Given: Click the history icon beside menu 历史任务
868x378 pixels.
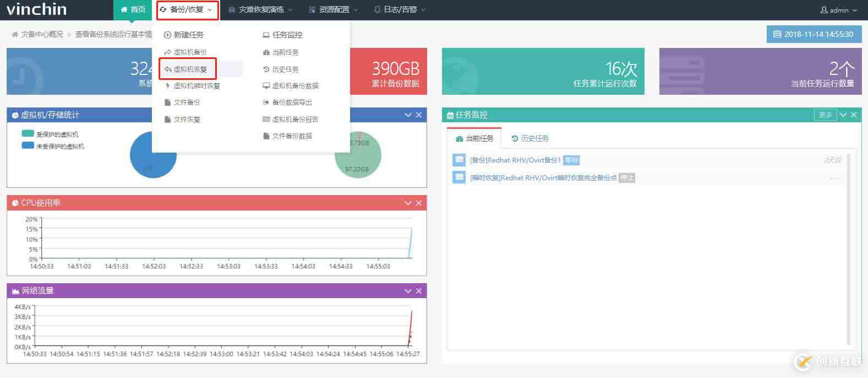Looking at the screenshot, I should [266, 69].
